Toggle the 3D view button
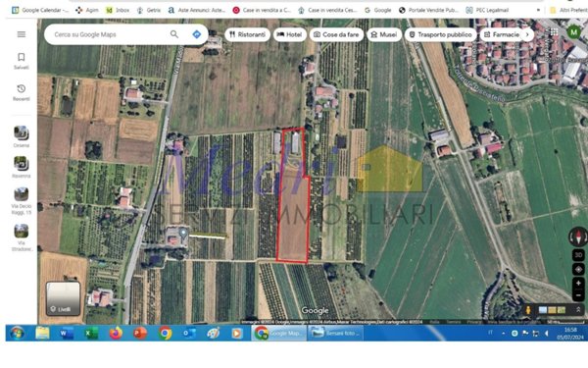Image resolution: width=588 pixels, height=368 pixels. [578, 255]
